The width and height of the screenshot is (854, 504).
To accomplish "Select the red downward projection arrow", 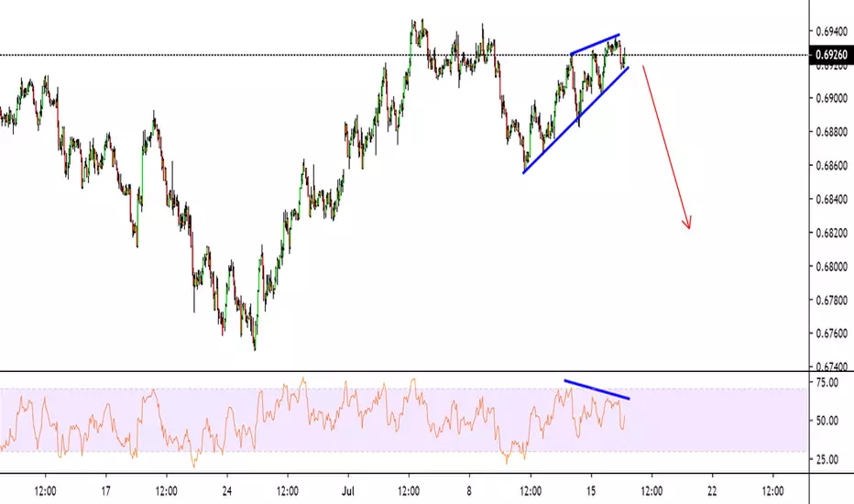I will click(667, 148).
